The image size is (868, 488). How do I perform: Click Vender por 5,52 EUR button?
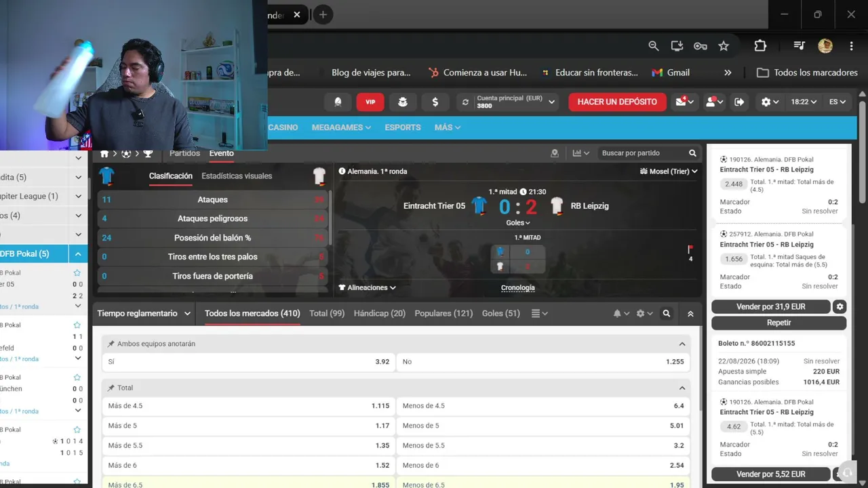click(771, 474)
